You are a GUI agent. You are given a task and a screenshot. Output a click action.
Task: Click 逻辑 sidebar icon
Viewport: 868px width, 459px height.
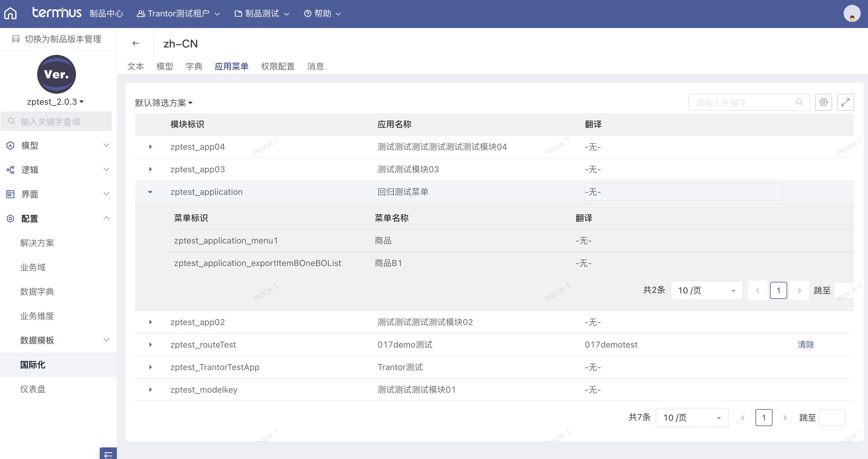tap(10, 170)
